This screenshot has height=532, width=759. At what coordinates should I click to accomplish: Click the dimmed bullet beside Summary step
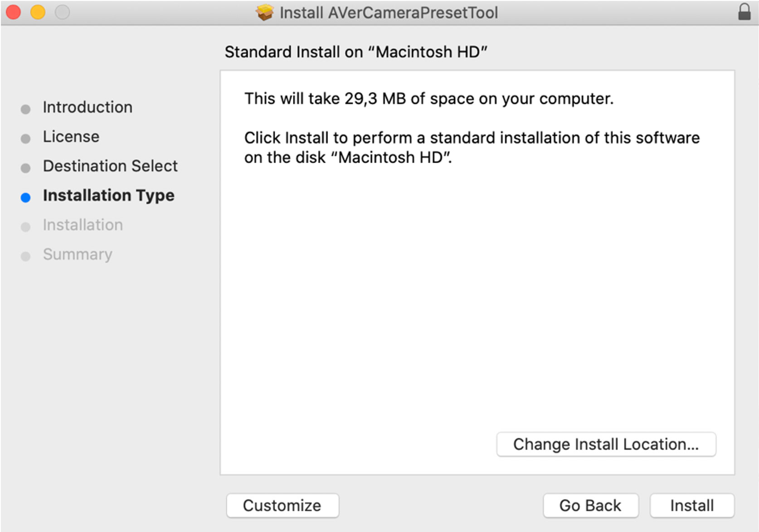pyautogui.click(x=26, y=256)
